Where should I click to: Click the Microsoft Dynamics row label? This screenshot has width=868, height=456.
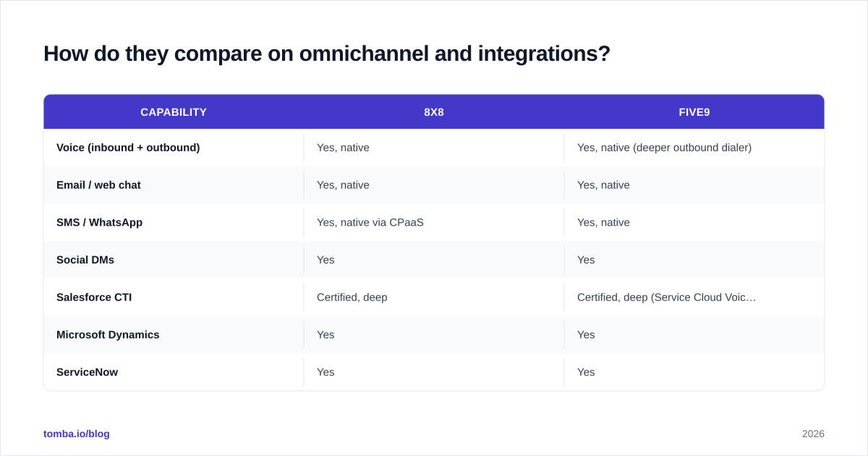point(108,334)
